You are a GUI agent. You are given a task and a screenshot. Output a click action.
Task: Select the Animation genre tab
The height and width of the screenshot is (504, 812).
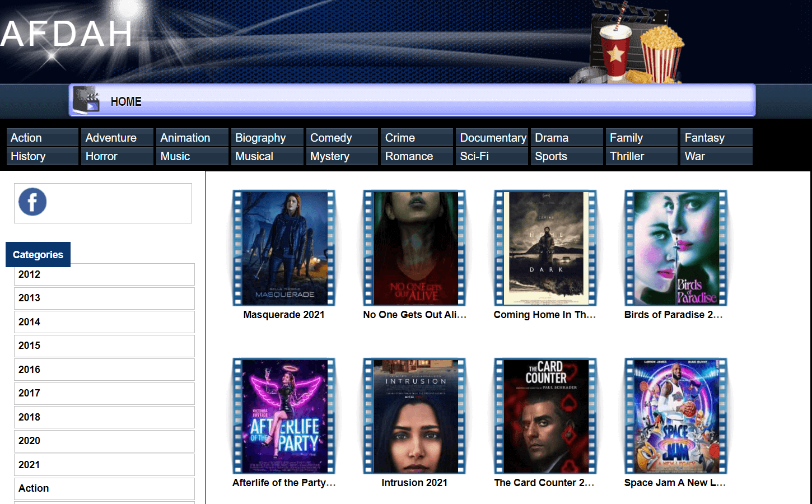(x=192, y=137)
